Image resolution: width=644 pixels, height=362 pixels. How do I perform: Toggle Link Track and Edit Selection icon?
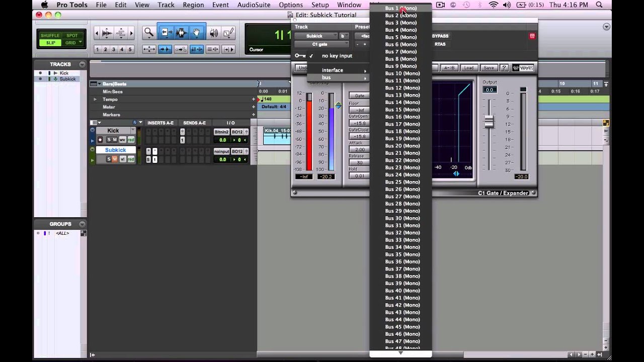212,49
